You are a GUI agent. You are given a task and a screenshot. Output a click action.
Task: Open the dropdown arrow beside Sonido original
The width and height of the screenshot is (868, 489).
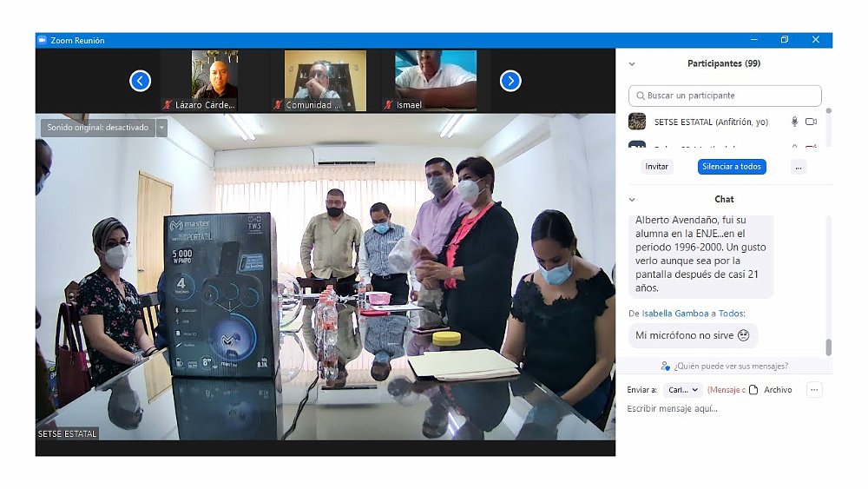[x=161, y=128]
